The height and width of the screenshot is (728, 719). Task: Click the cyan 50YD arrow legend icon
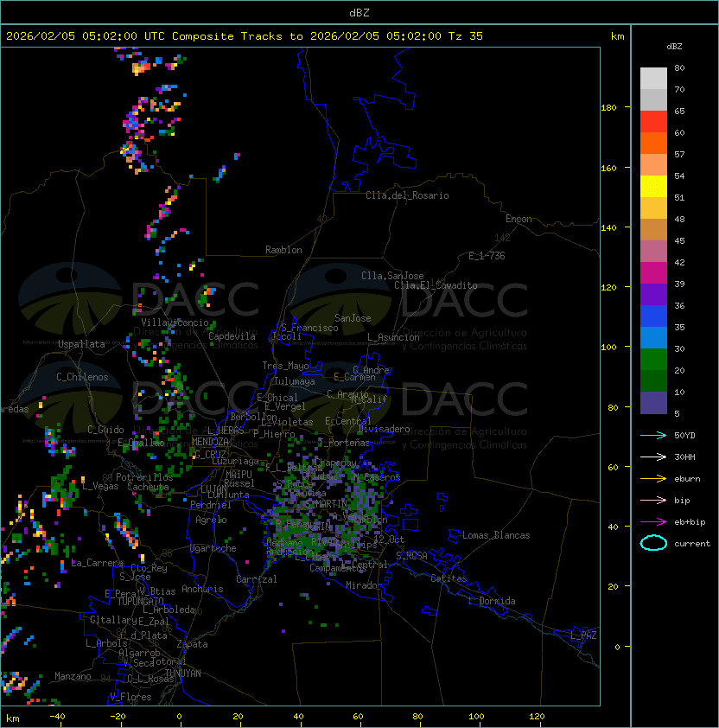[653, 435]
